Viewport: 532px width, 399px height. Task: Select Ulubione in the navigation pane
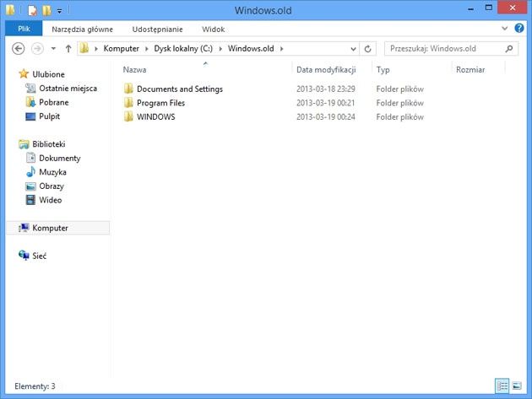(48, 74)
